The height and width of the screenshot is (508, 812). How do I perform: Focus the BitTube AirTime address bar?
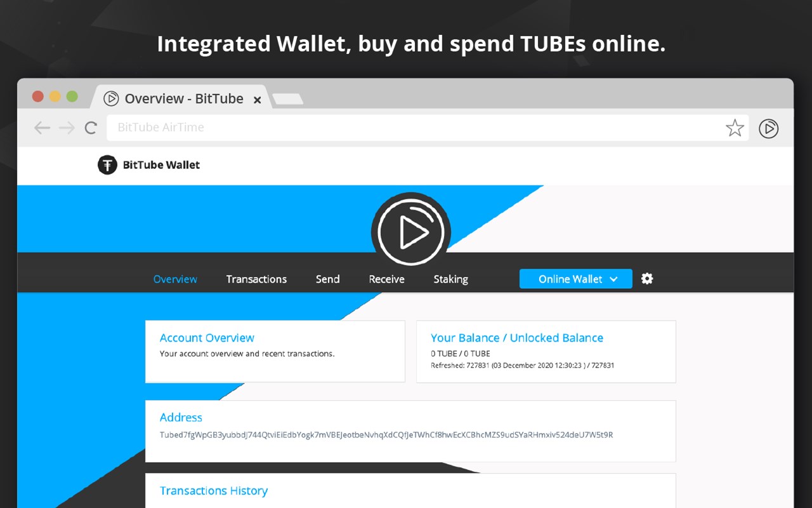(428, 128)
